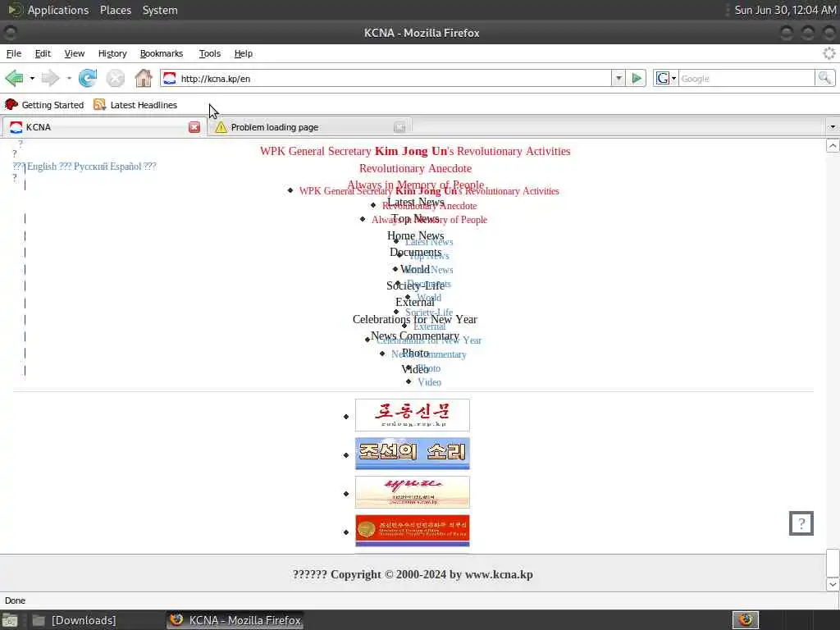
Task: Open the Places menu
Action: [115, 10]
